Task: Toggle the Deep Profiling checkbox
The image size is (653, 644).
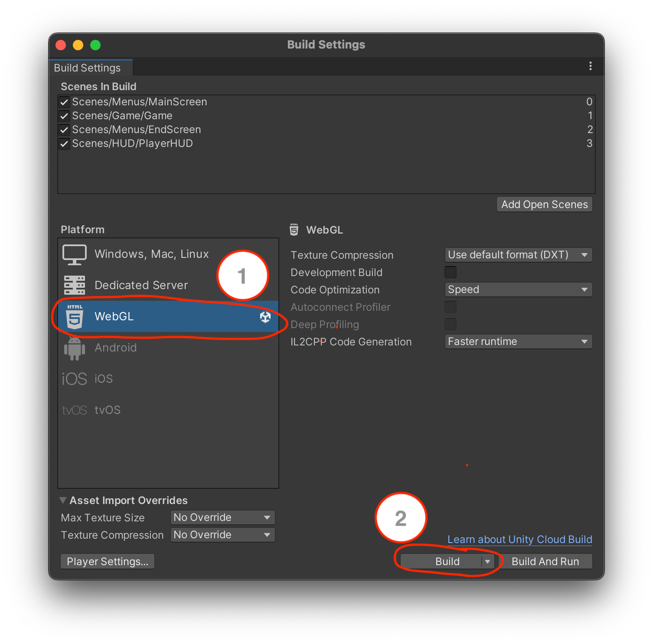Action: 451,324
